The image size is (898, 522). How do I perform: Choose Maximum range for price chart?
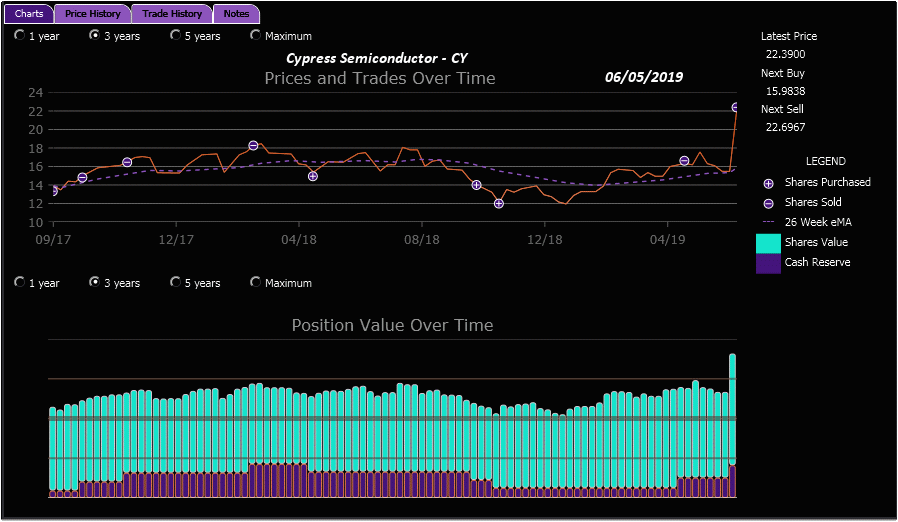tap(256, 36)
